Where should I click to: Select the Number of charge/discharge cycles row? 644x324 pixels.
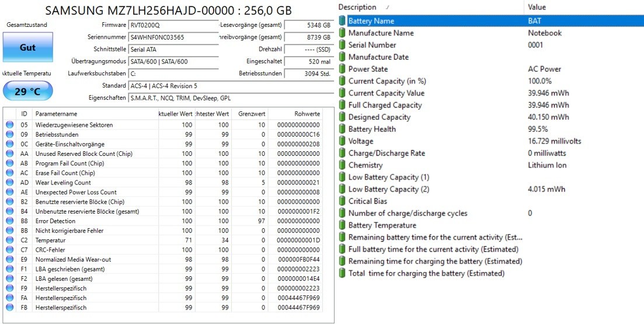tap(490, 213)
